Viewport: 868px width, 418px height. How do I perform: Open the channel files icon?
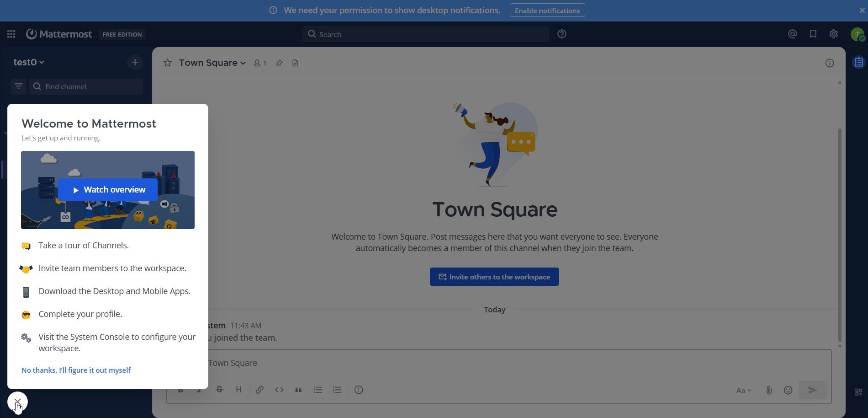tap(295, 63)
